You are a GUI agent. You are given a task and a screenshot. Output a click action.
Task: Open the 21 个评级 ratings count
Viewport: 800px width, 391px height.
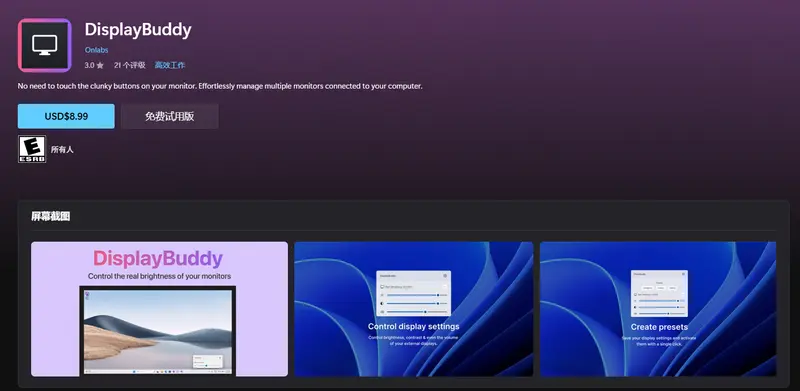(x=130, y=65)
